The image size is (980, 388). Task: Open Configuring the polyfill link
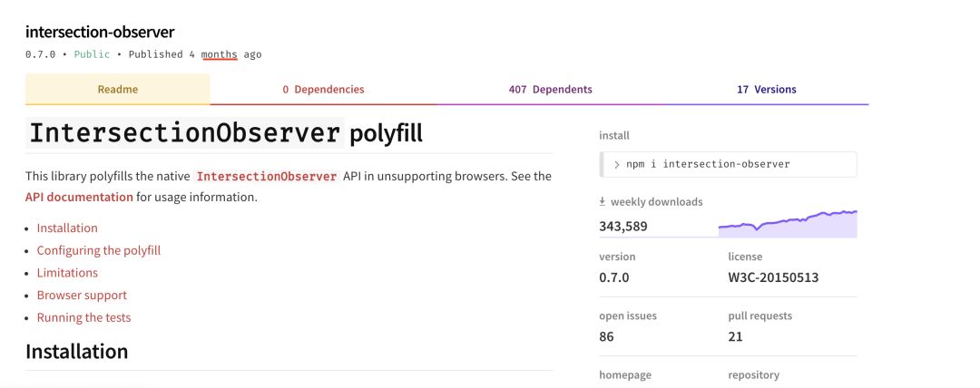click(99, 250)
